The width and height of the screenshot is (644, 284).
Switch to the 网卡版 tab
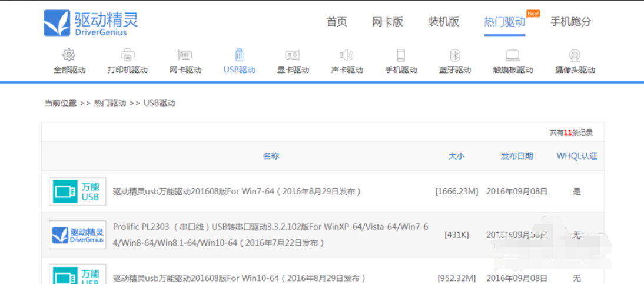pos(387,22)
